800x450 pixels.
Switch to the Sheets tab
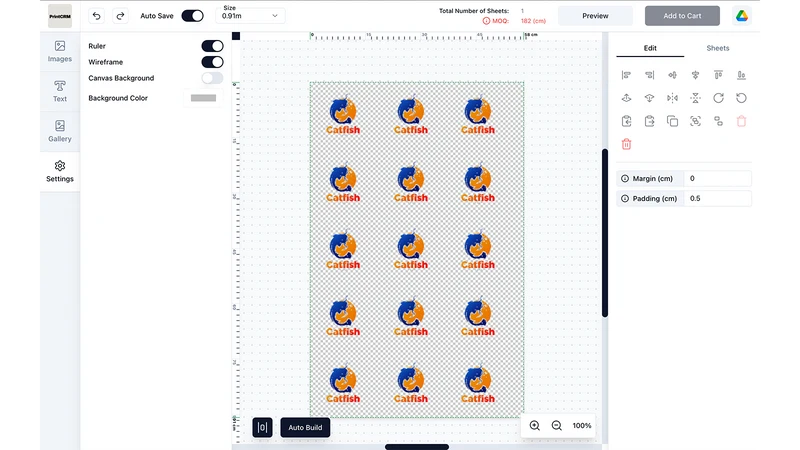(x=717, y=48)
